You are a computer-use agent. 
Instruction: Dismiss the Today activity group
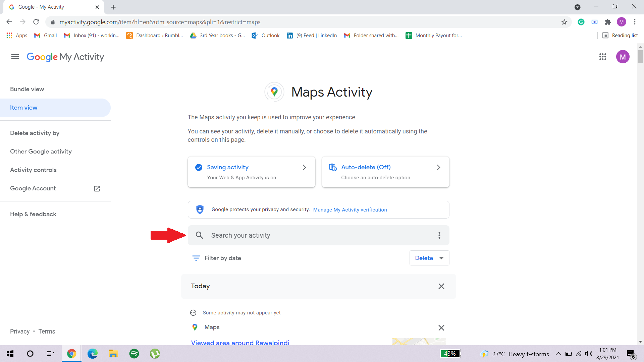point(441,286)
